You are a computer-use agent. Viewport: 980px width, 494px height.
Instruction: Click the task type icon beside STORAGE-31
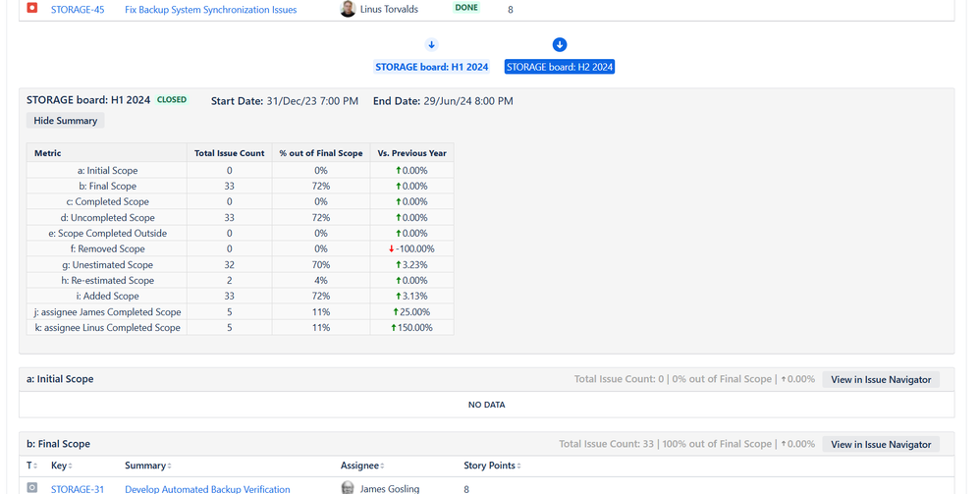point(31,488)
